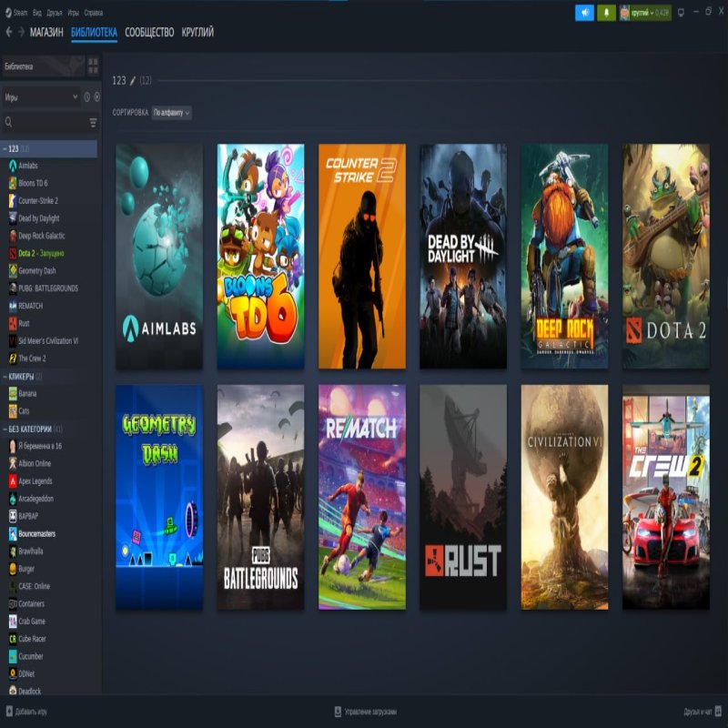Click the pencil edit icon next to collection 123

point(131,80)
